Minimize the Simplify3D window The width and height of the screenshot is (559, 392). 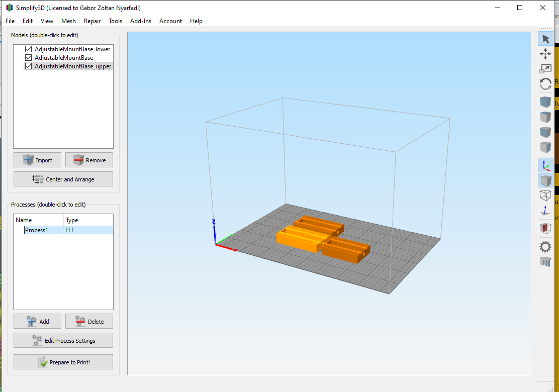point(497,8)
